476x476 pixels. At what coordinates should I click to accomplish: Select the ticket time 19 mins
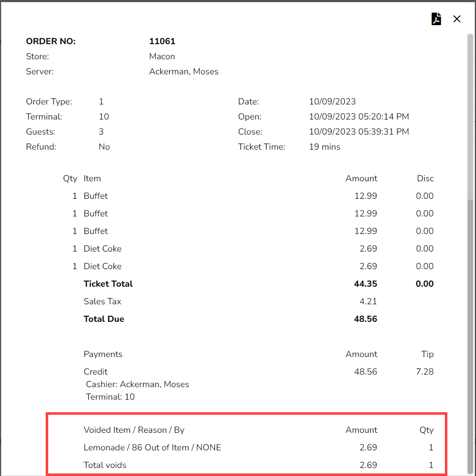coord(324,147)
